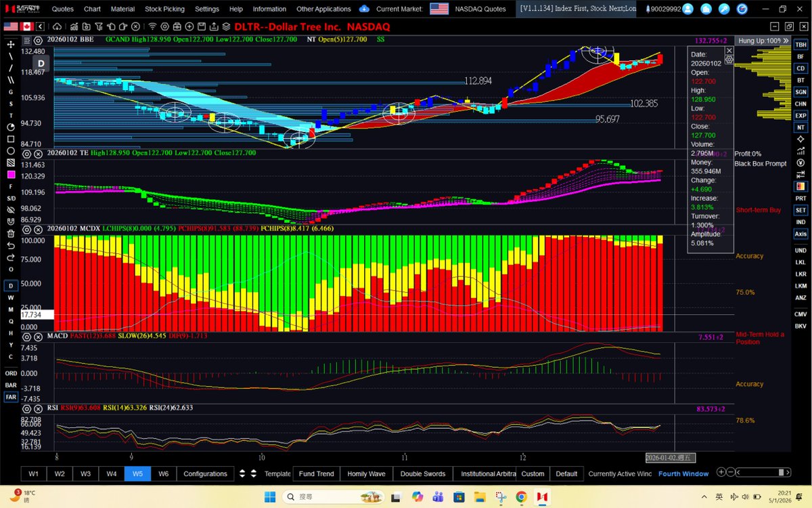Click the zoom-in plus button at bottom right
This screenshot has height=508, width=812.
[721, 473]
